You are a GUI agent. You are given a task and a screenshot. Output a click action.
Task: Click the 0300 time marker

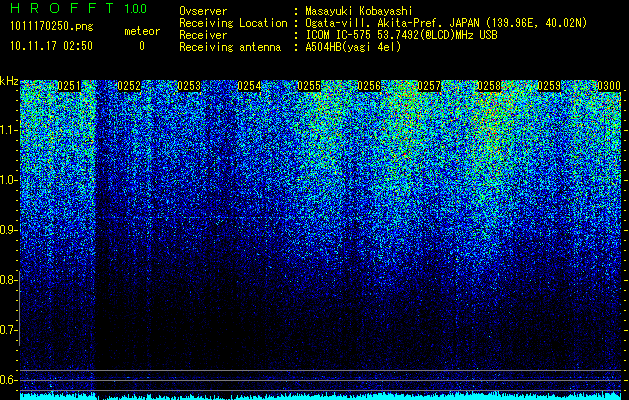pyautogui.click(x=609, y=86)
